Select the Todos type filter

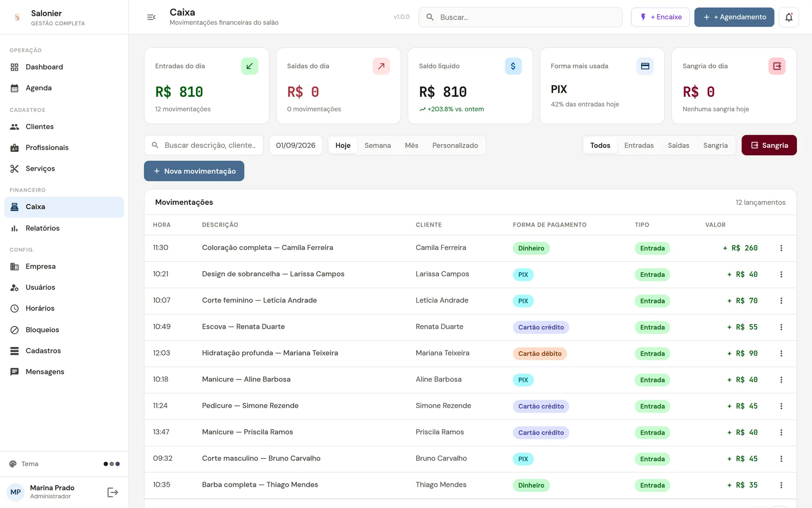[x=600, y=145]
